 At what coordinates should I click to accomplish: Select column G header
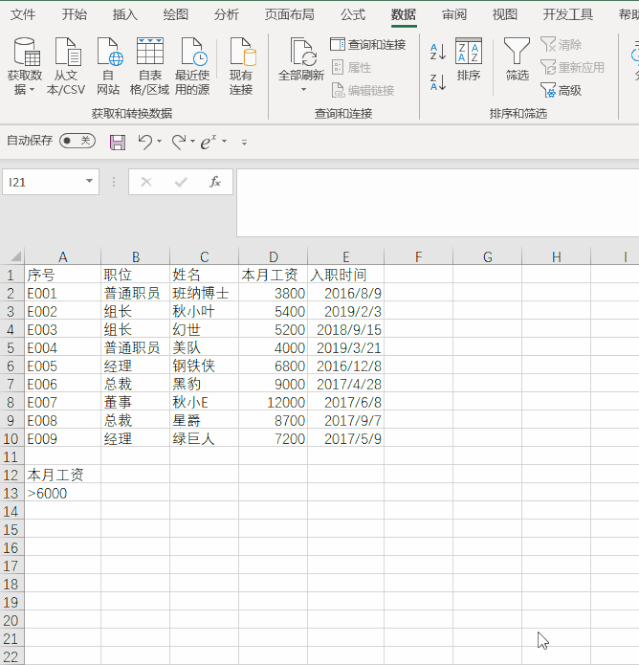coord(487,257)
